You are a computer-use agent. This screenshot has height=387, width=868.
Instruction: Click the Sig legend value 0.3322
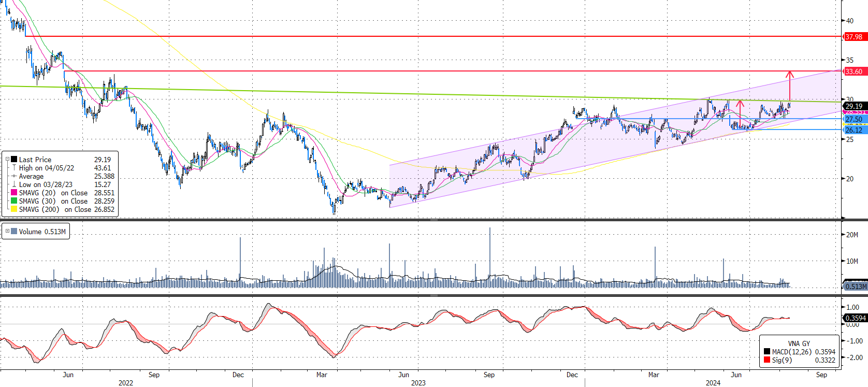coord(825,360)
